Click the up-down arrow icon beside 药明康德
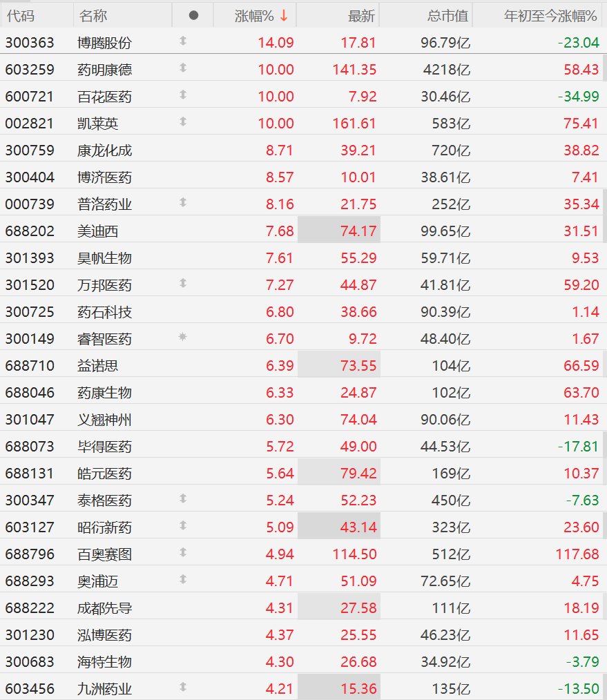This screenshot has width=607, height=700. 183,68
